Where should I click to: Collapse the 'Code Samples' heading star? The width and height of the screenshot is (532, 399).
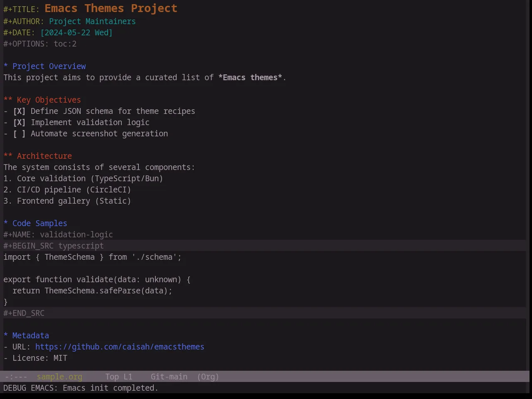[6, 223]
